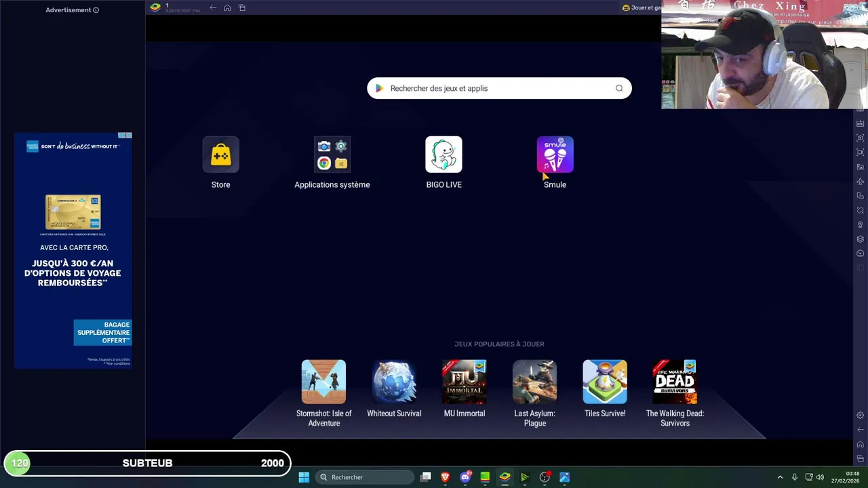Open the Applications système folder
This screenshot has width=868, height=488.
coord(332,155)
